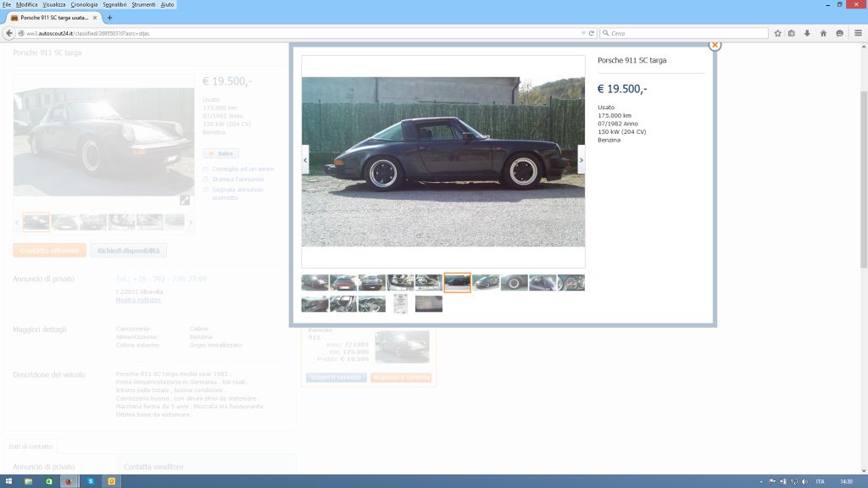Viewport: 868px width, 488px height.
Task: Enlarge main page photo icon
Action: [185, 200]
